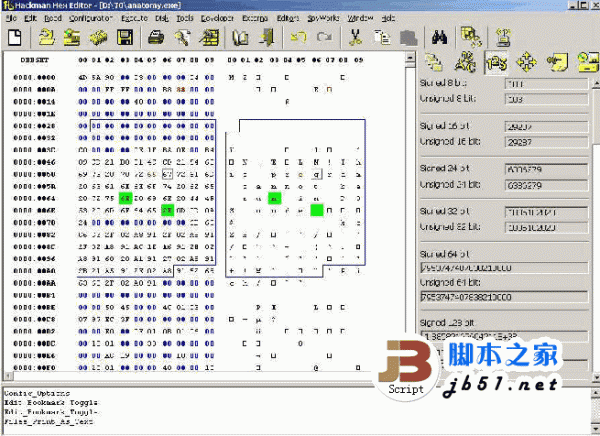Click the Signed 8 bit value field
This screenshot has height=436, width=600.
546,84
